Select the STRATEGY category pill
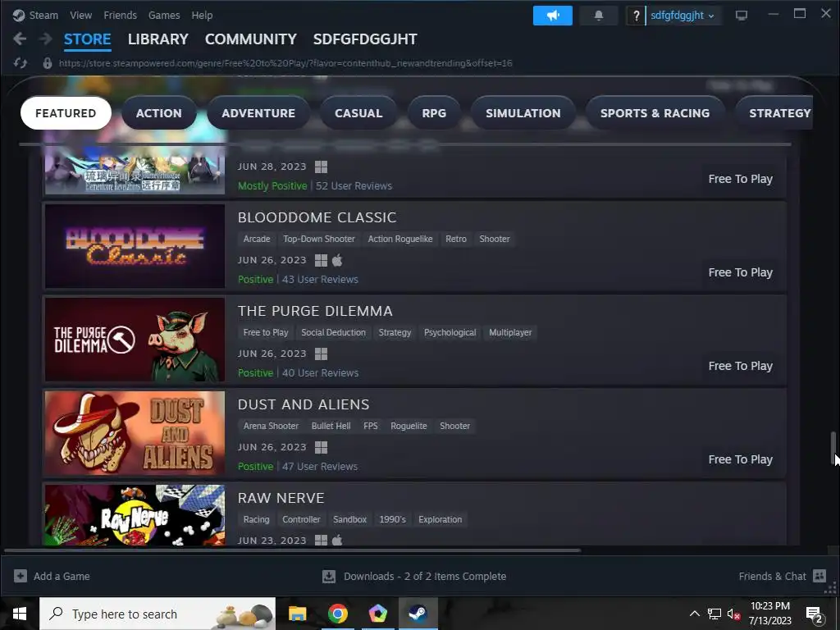 click(774, 113)
